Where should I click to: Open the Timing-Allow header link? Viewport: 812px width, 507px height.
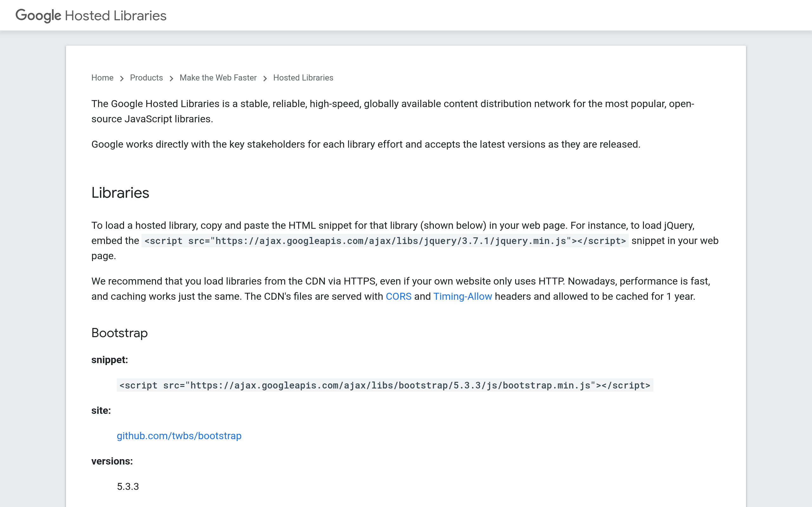point(462,296)
